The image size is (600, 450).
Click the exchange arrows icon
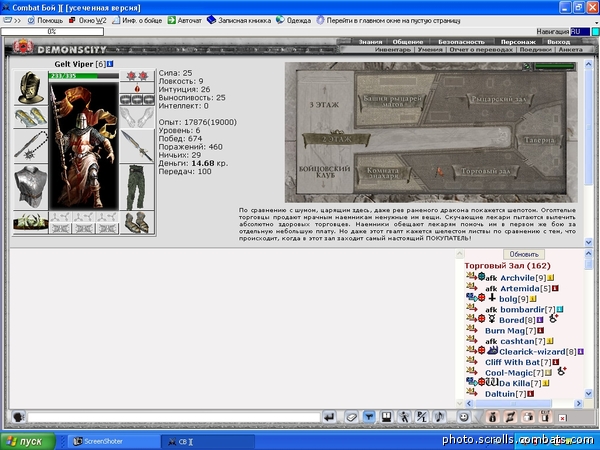(510, 417)
